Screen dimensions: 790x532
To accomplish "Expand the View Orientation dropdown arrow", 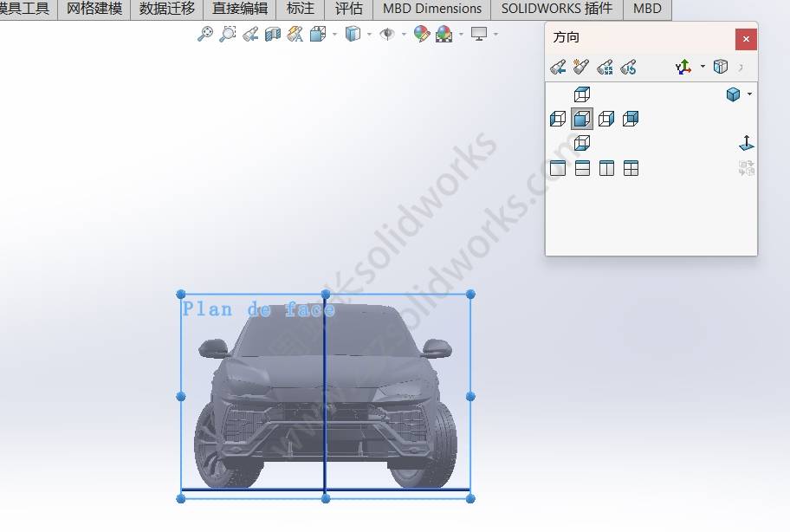I will pyautogui.click(x=334, y=35).
